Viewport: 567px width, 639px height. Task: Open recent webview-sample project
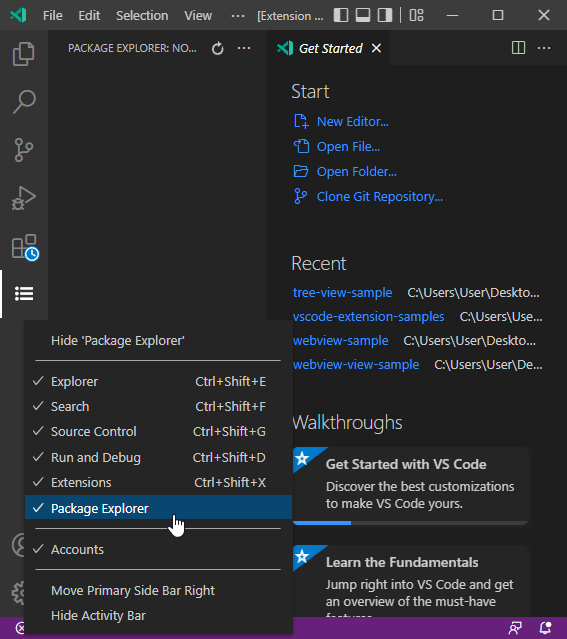coord(340,341)
